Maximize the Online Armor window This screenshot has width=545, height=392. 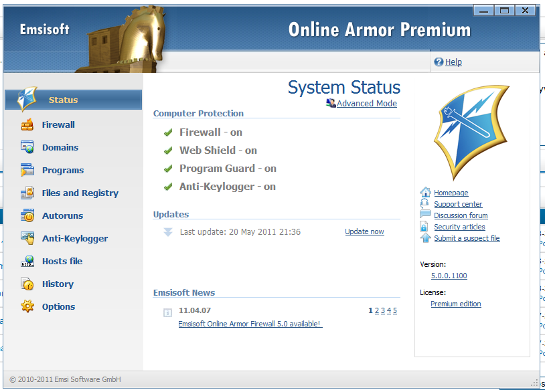click(x=504, y=11)
